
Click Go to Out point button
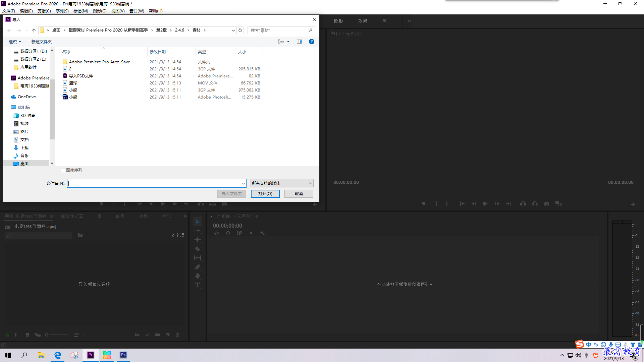point(509,204)
